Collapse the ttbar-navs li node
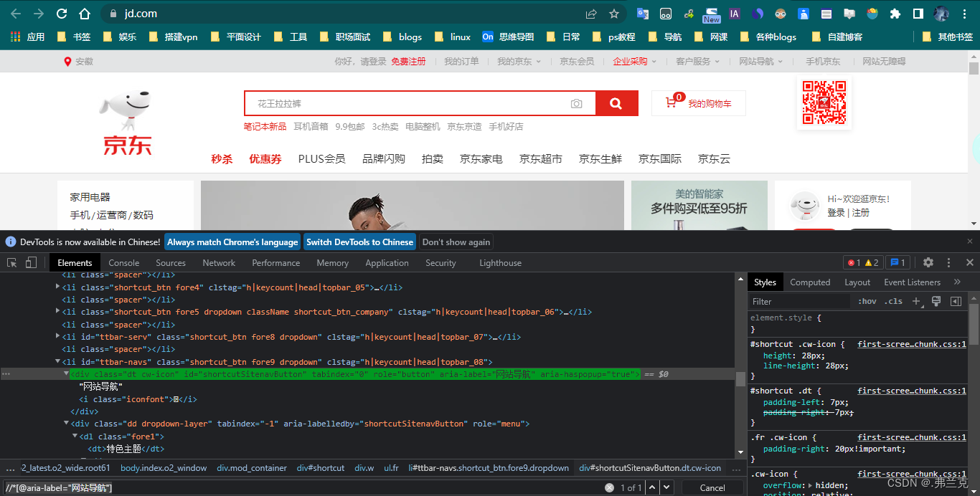 [x=58, y=361]
